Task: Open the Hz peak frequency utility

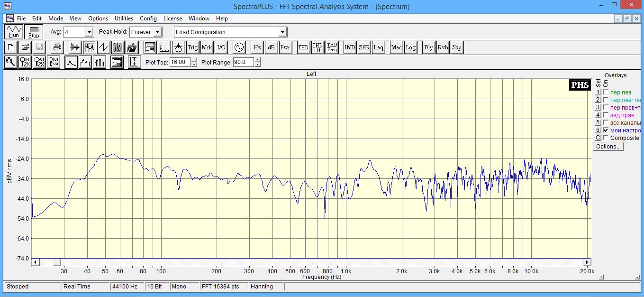Action: (257, 47)
